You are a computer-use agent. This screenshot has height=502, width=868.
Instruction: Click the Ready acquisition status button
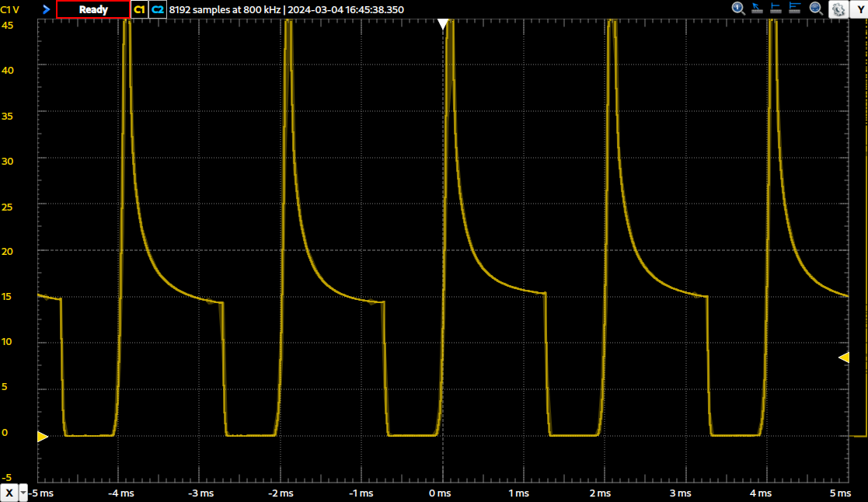[93, 9]
